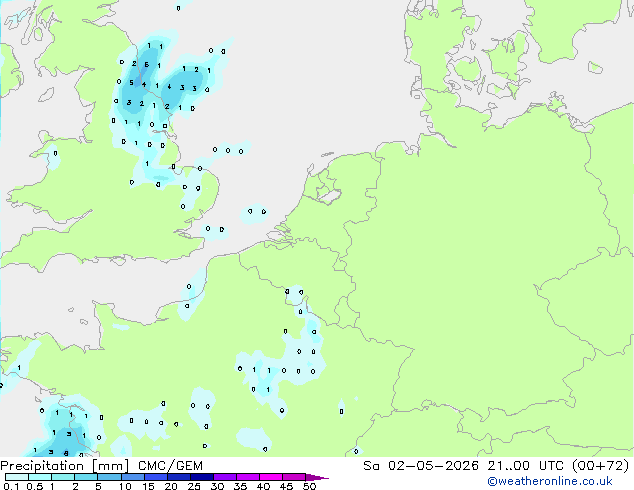Click the 15–20 mm legend color swatch
Image resolution: width=634 pixels, height=490 pixels.
[x=155, y=477]
